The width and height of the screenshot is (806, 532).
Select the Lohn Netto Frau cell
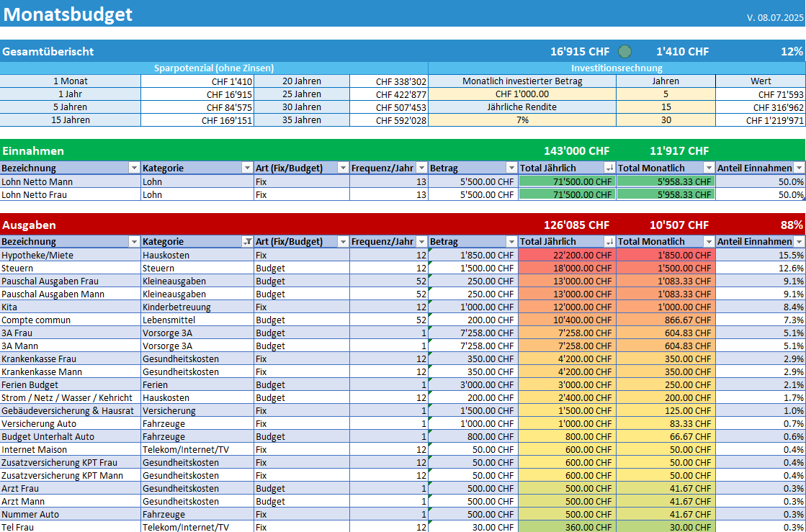point(71,194)
